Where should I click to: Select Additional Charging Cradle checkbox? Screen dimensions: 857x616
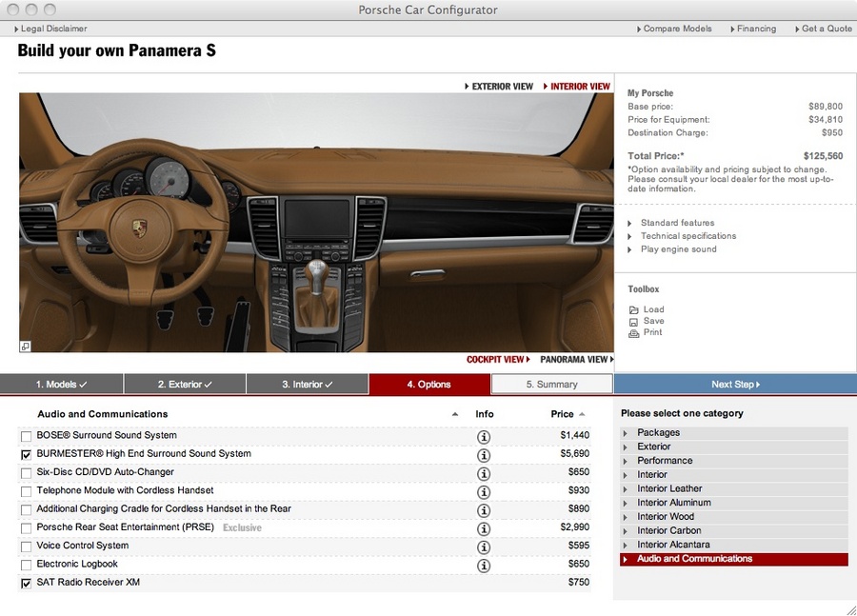tap(26, 510)
